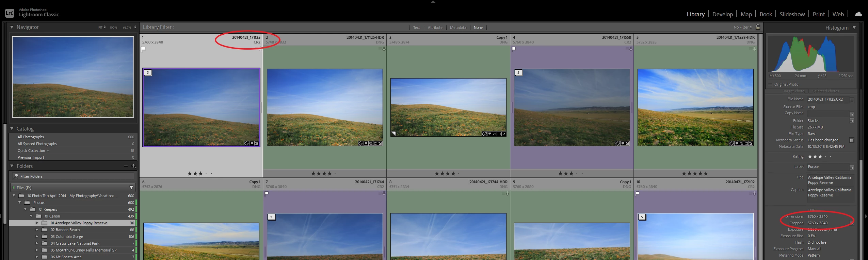This screenshot has width=868, height=260.
Task: Click the Metadata Status resolve icon
Action: pos(852,140)
